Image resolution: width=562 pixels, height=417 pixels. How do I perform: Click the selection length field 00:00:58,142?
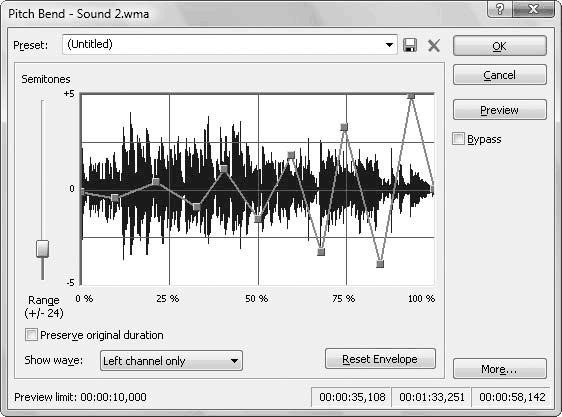(512, 397)
